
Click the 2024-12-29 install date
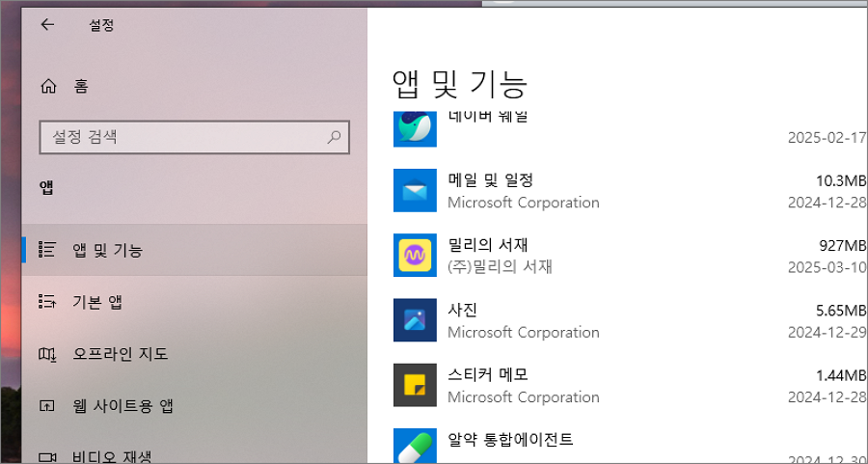[x=827, y=332]
